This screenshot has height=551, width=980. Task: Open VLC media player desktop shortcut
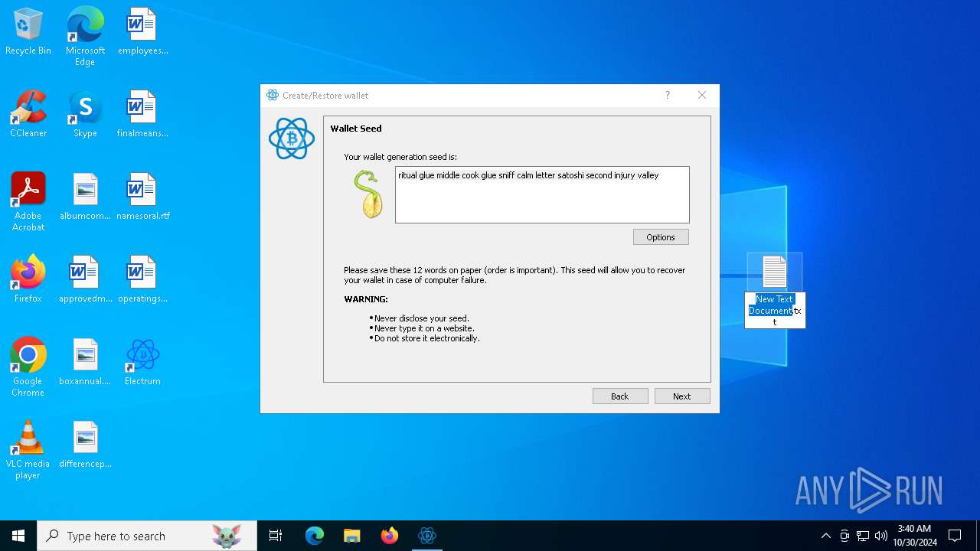click(28, 450)
